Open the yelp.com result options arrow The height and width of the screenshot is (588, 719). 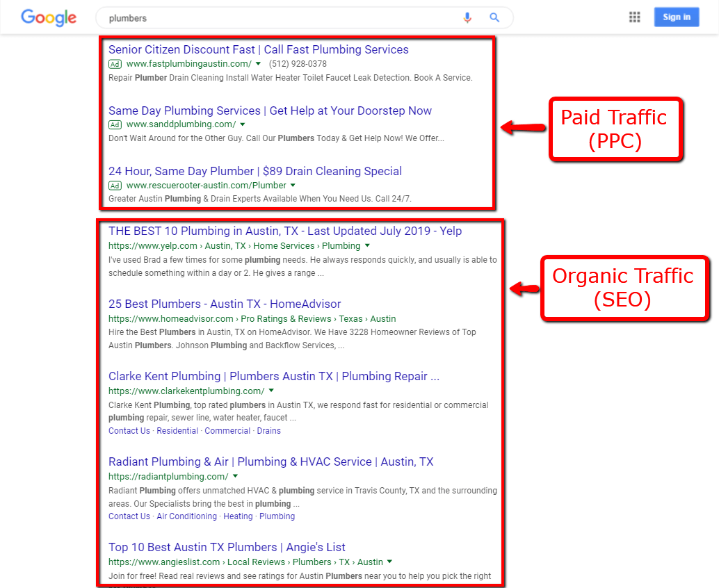click(x=367, y=246)
